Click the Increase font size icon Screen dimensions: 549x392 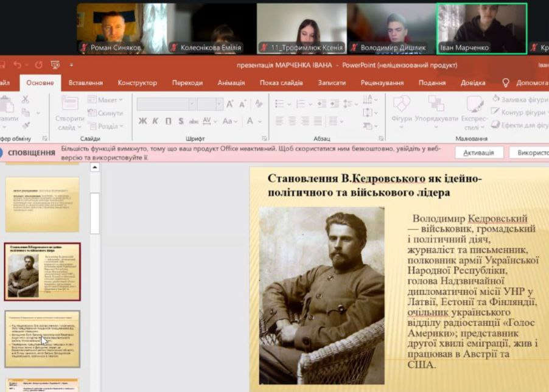click(230, 104)
